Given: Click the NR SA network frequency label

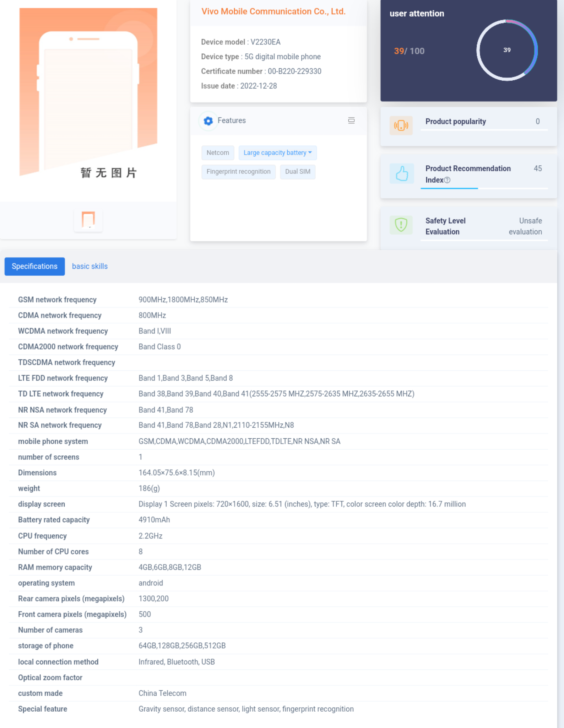Looking at the screenshot, I should pos(60,425).
